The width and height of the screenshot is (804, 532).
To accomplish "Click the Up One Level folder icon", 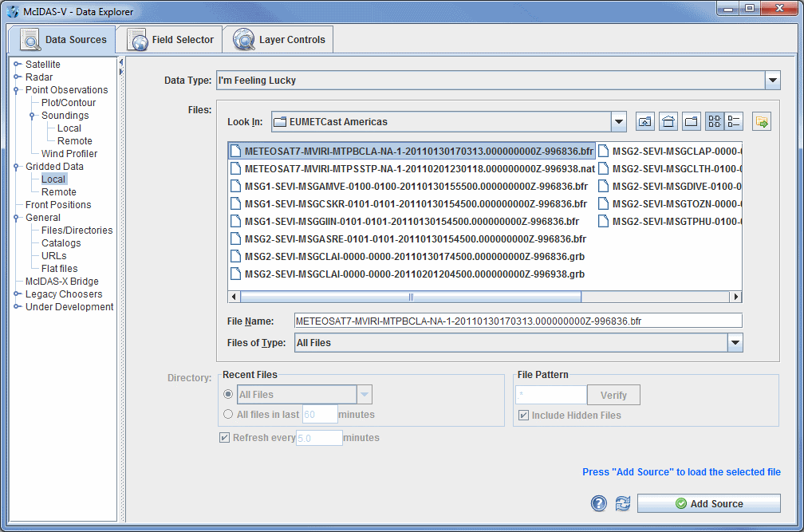I will tap(645, 121).
